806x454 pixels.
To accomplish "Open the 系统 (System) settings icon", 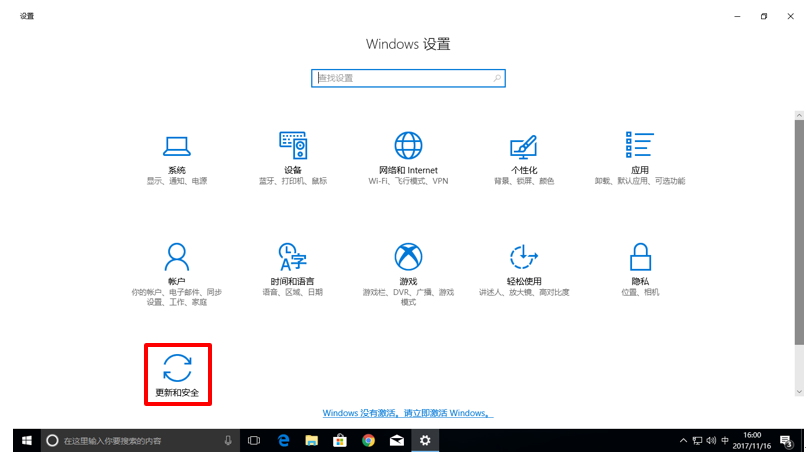I will coord(177,147).
